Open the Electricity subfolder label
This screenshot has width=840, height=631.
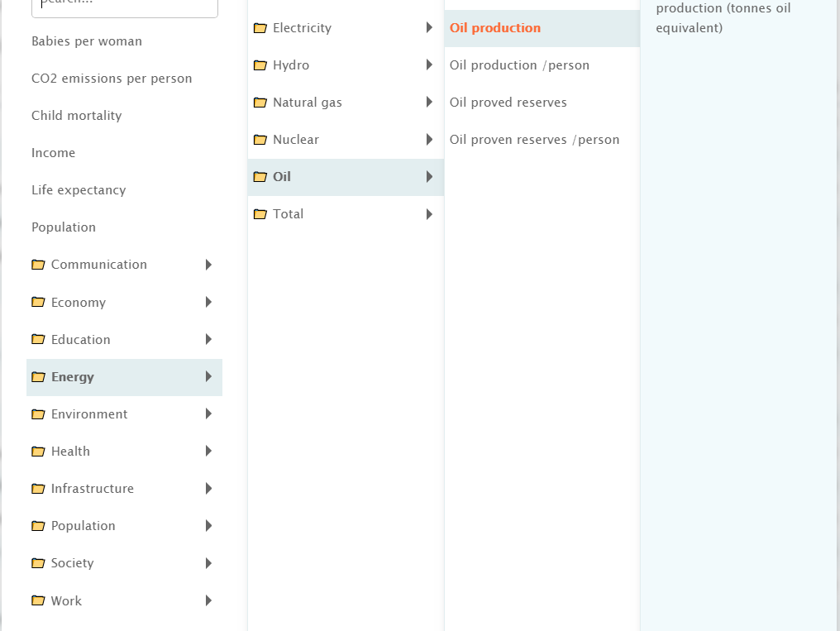pos(302,28)
